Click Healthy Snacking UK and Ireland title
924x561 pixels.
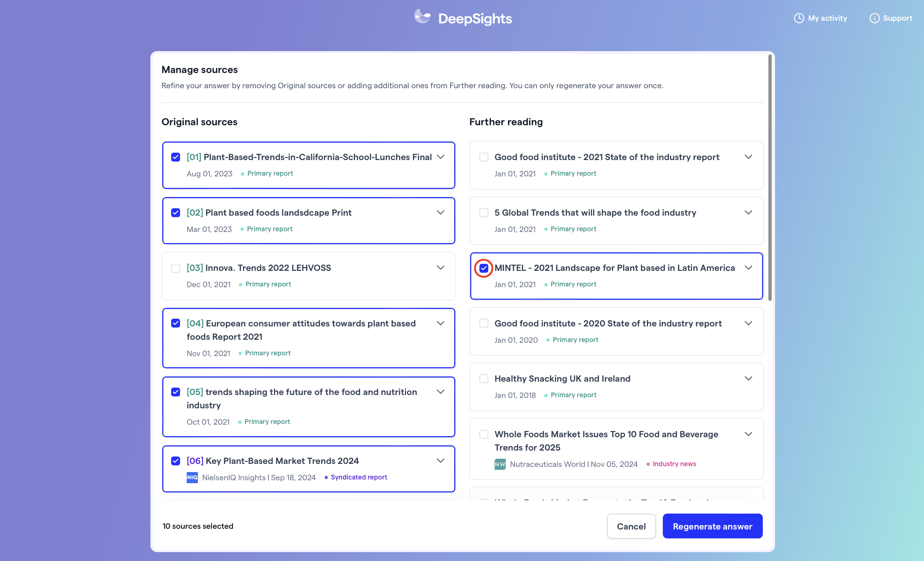[x=562, y=379]
